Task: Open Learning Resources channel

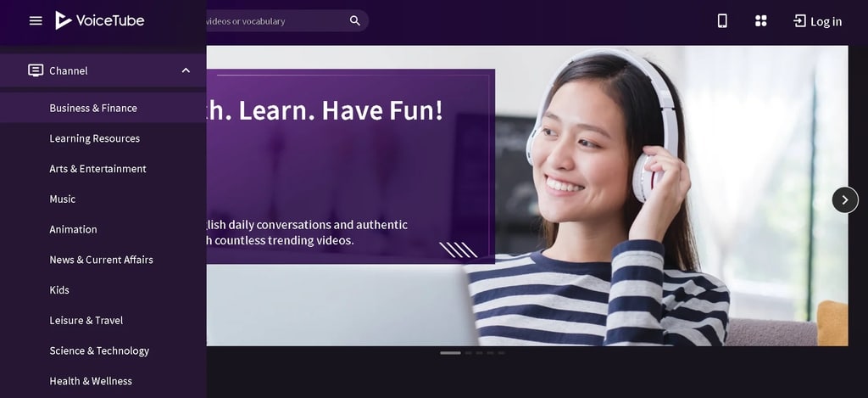Action: (103, 138)
